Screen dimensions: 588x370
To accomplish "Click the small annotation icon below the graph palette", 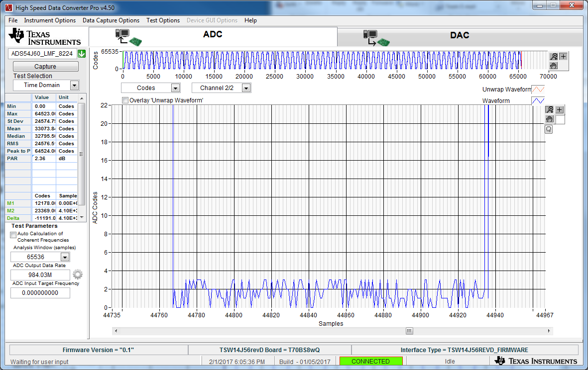I will pyautogui.click(x=549, y=129).
